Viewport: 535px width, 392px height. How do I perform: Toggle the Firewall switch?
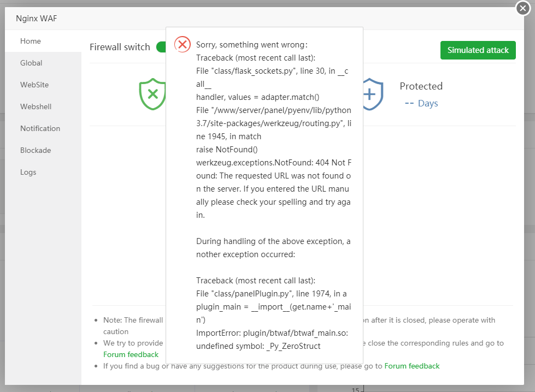pos(161,47)
